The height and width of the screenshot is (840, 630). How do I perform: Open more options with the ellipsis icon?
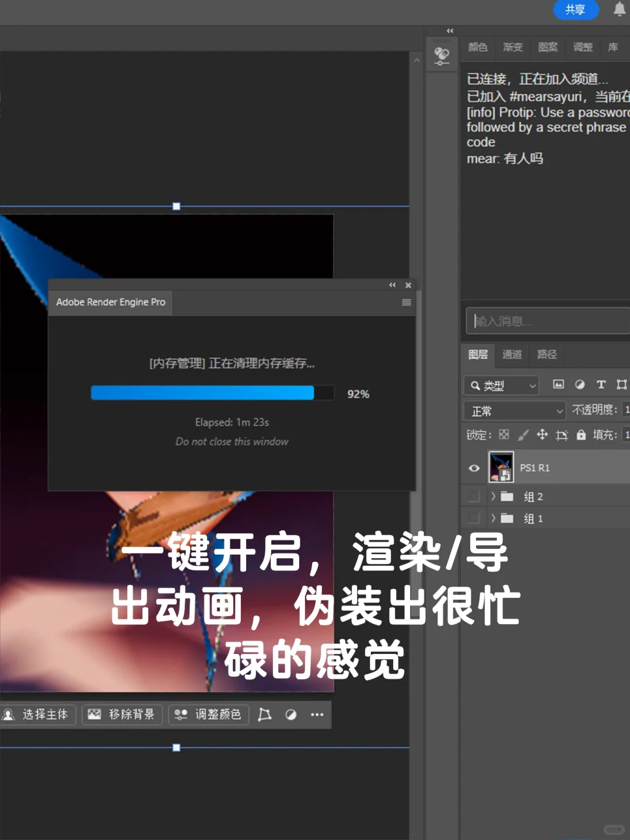pos(317,715)
